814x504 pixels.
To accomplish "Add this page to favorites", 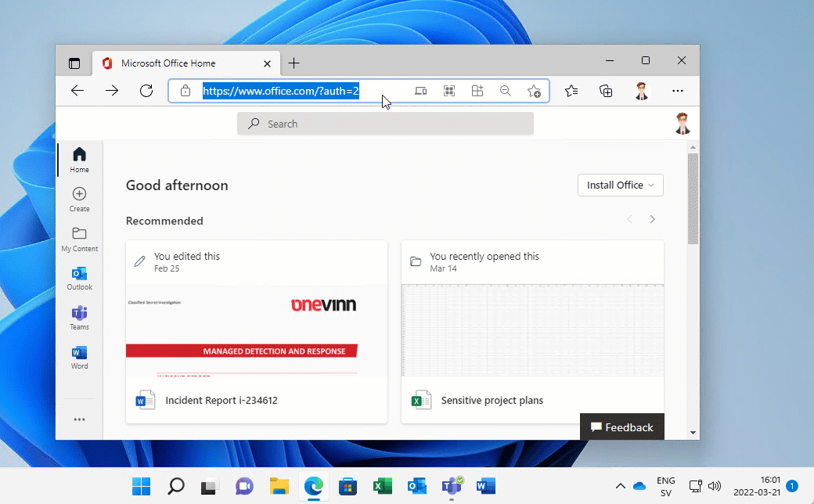I will pyautogui.click(x=534, y=91).
